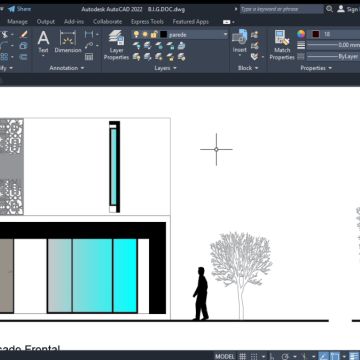Click the Text annotation tool
Screen dimensions: 360x360
(x=43, y=41)
